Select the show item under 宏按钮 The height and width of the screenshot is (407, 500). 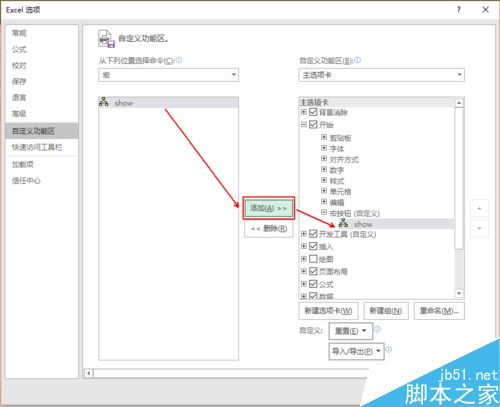395,224
